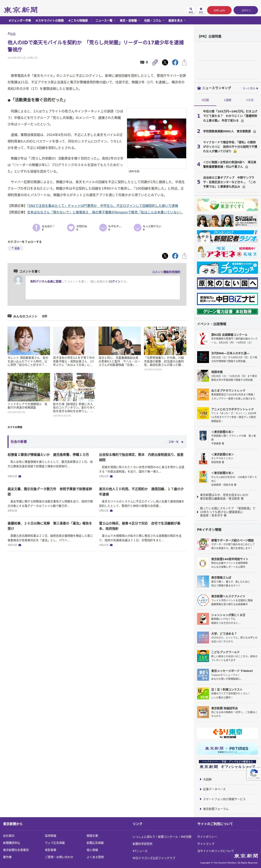Open the #社会 tag above the headline
Screen dimensions: 261x868
tap(11, 34)
